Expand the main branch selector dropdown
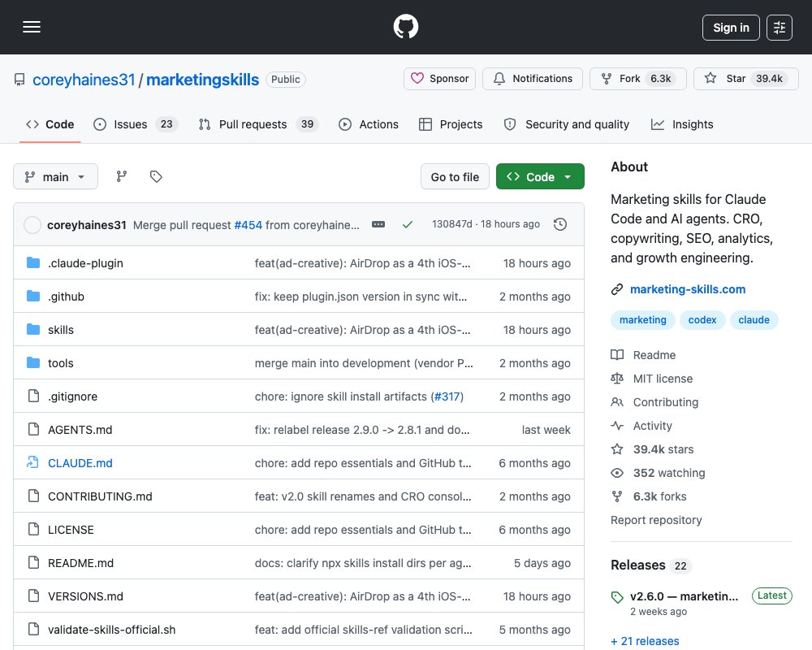This screenshot has width=812, height=650. point(55,177)
